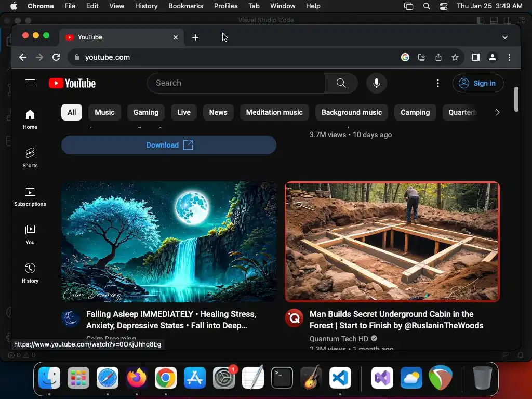This screenshot has height=399, width=532.
Task: Select the Live filter chip
Action: coord(184,112)
